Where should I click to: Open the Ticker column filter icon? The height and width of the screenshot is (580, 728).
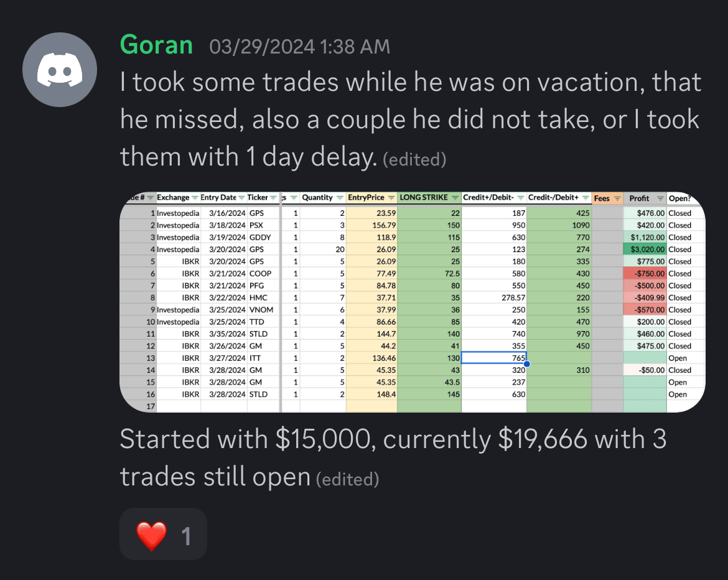click(273, 198)
